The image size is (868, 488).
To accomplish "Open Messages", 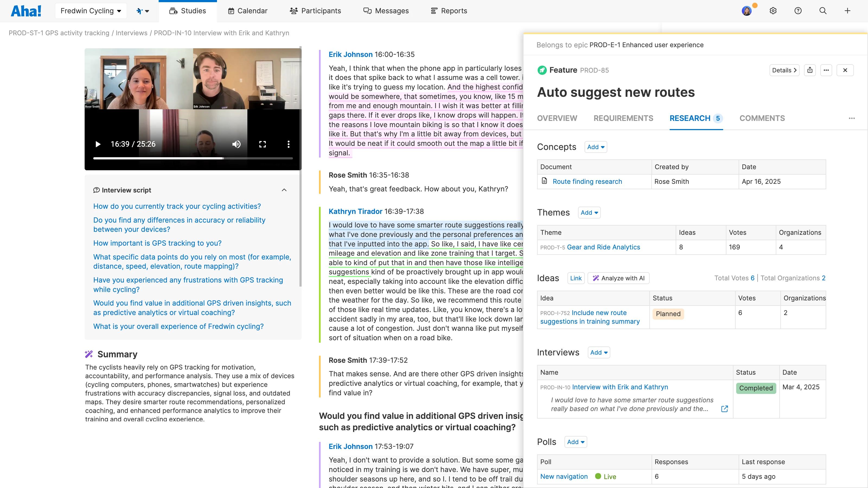I will tap(386, 11).
